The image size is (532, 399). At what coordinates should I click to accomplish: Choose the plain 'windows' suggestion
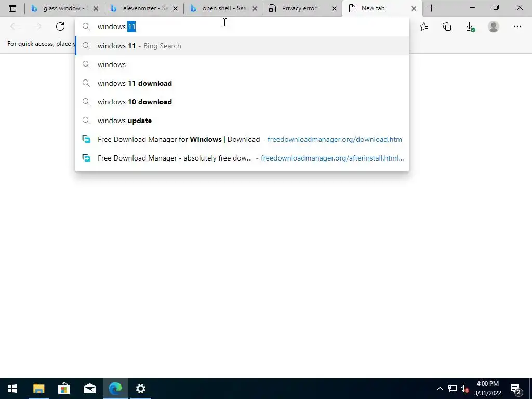[242, 64]
